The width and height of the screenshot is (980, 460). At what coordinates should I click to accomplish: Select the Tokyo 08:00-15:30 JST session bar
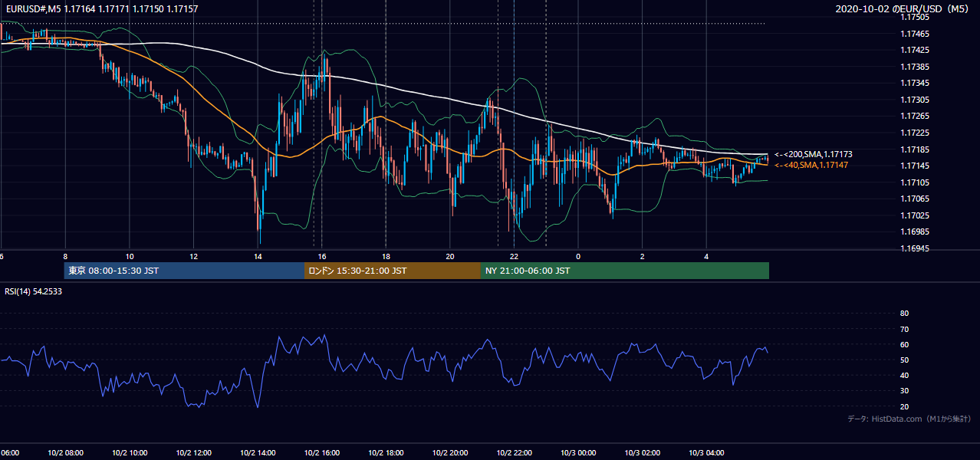[184, 271]
